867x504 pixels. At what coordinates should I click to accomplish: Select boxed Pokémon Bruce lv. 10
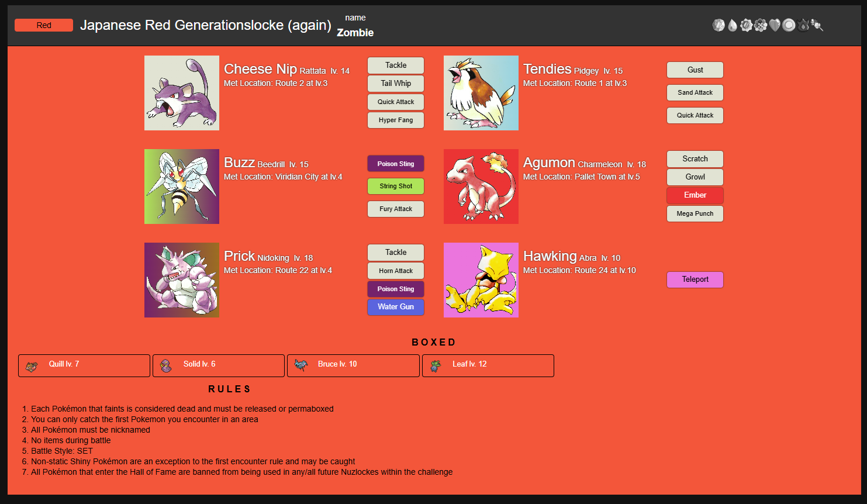click(353, 365)
